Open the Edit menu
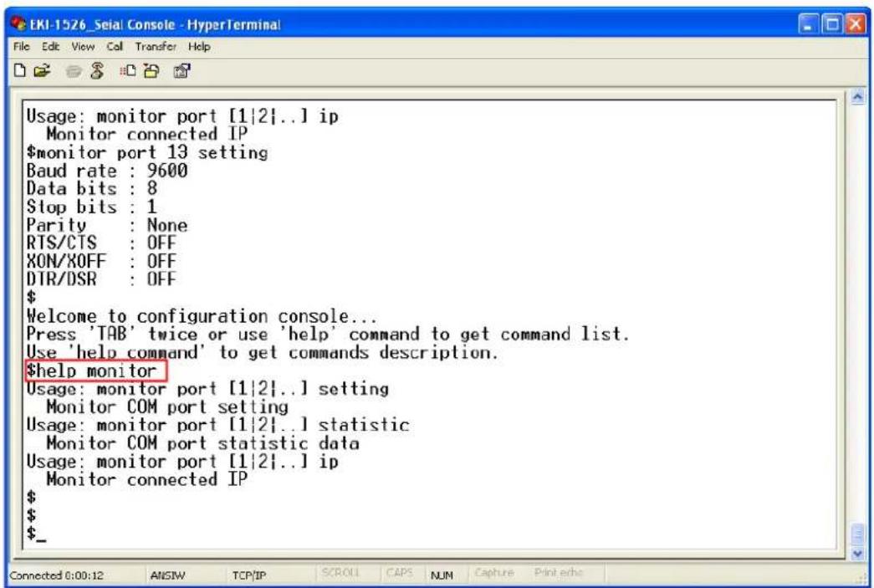Viewport: 874px width, 588px height. click(x=50, y=46)
